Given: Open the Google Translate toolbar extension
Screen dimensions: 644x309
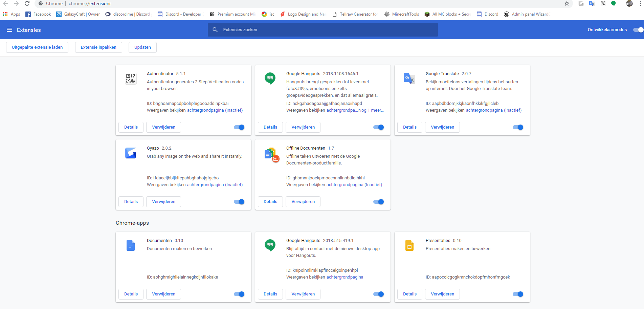Looking at the screenshot, I should [x=592, y=3].
